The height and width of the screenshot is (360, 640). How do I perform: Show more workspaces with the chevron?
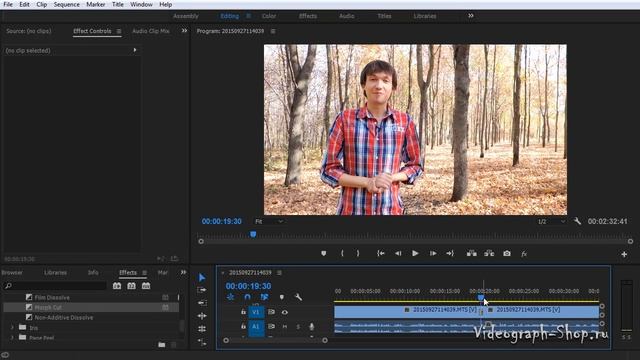471,16
